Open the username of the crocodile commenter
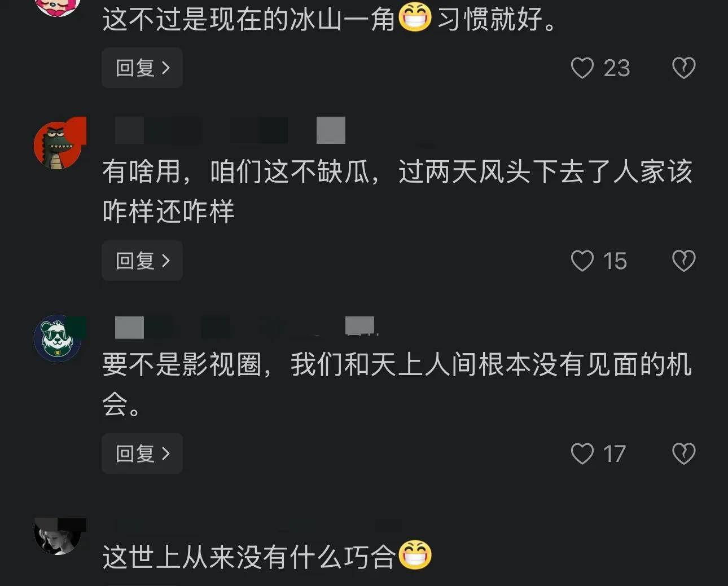The height and width of the screenshot is (586, 728). click(230, 131)
